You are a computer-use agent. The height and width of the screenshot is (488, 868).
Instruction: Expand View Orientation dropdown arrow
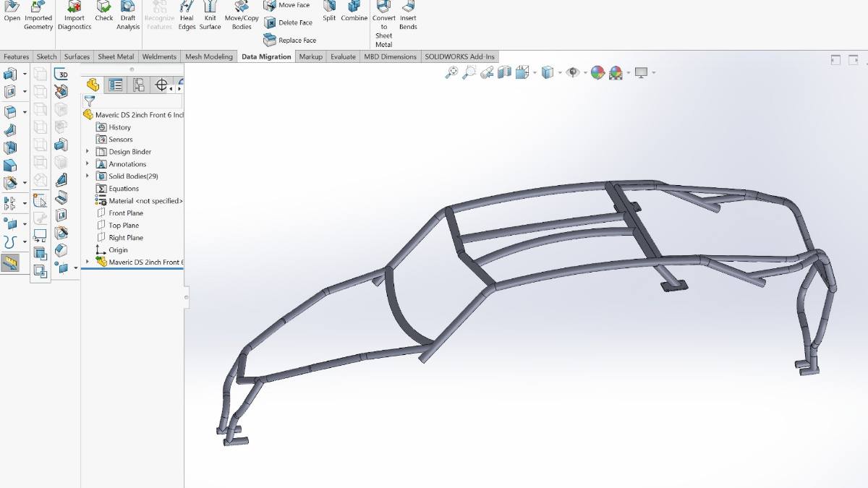(535, 72)
